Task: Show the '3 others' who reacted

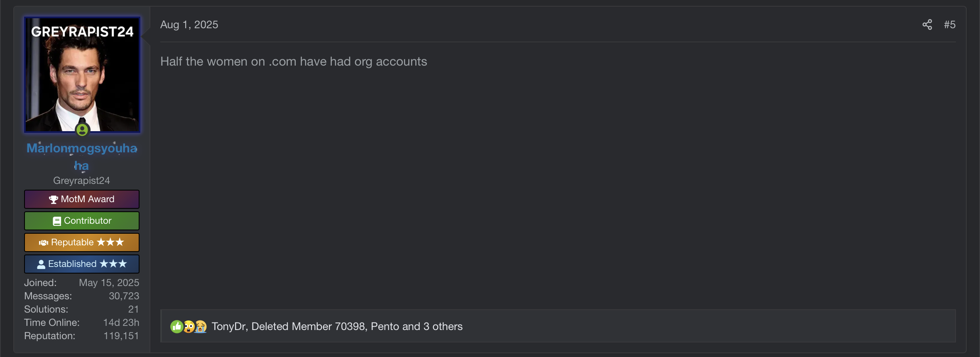Action: click(443, 327)
